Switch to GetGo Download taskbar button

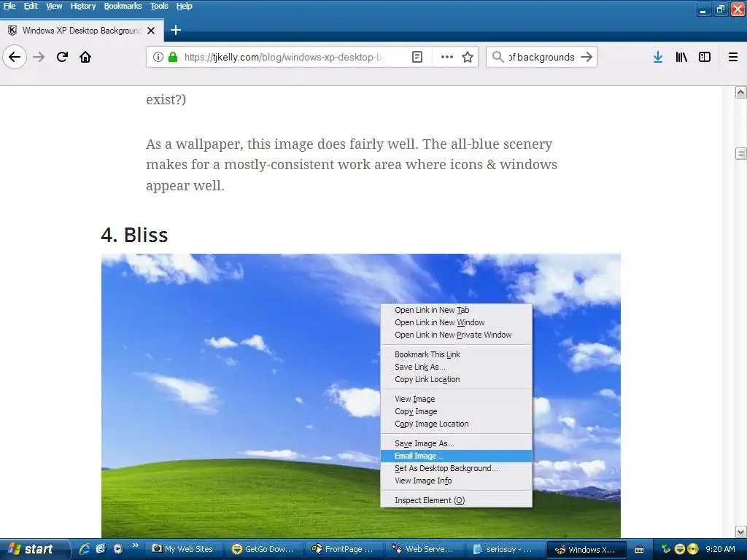(263, 549)
